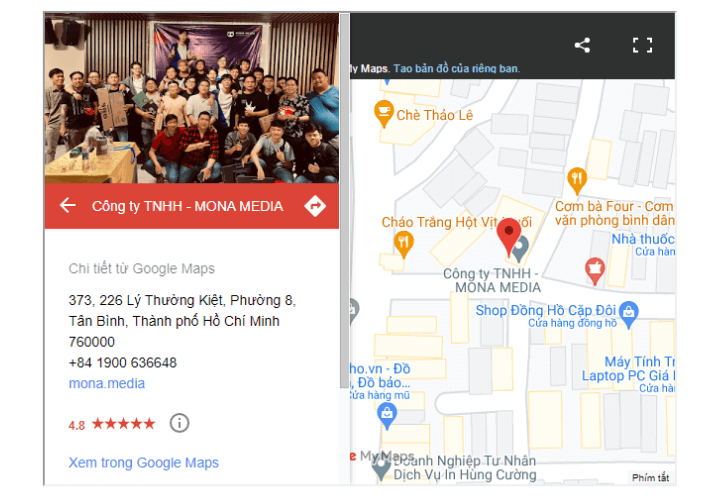Image resolution: width=716 pixels, height=500 pixels.
Task: Click the share icon in map header
Action: pos(582,45)
